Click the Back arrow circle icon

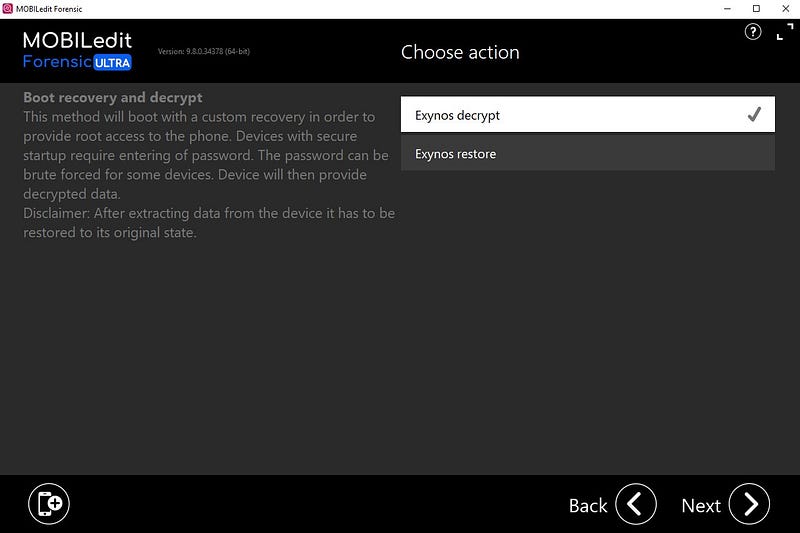click(636, 504)
